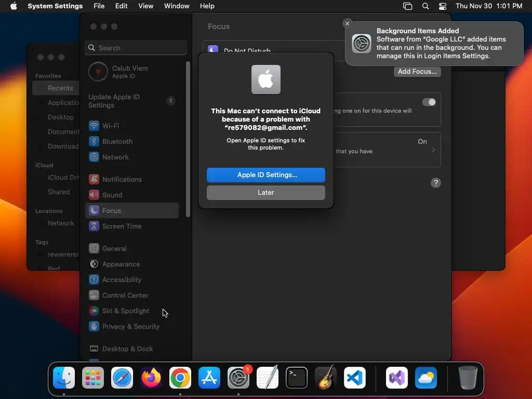Screen dimensions: 532x399
Task: Launch Safari from the Dock
Action: tap(122, 378)
